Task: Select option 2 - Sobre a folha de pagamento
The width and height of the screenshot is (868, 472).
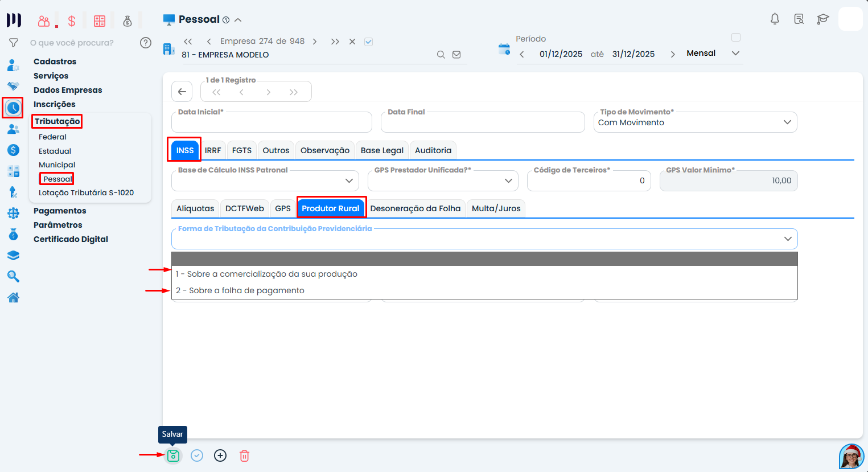Action: point(239,290)
